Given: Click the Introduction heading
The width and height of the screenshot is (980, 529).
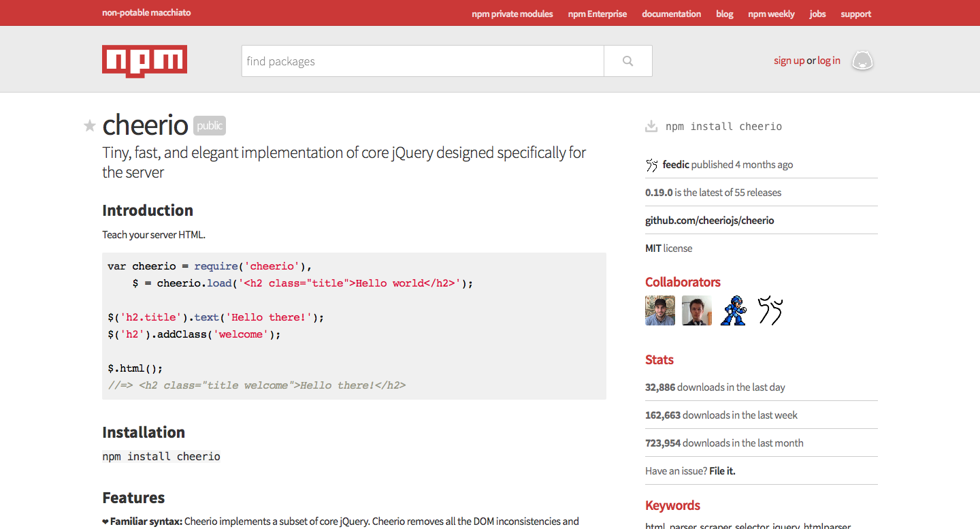Looking at the screenshot, I should (x=148, y=210).
